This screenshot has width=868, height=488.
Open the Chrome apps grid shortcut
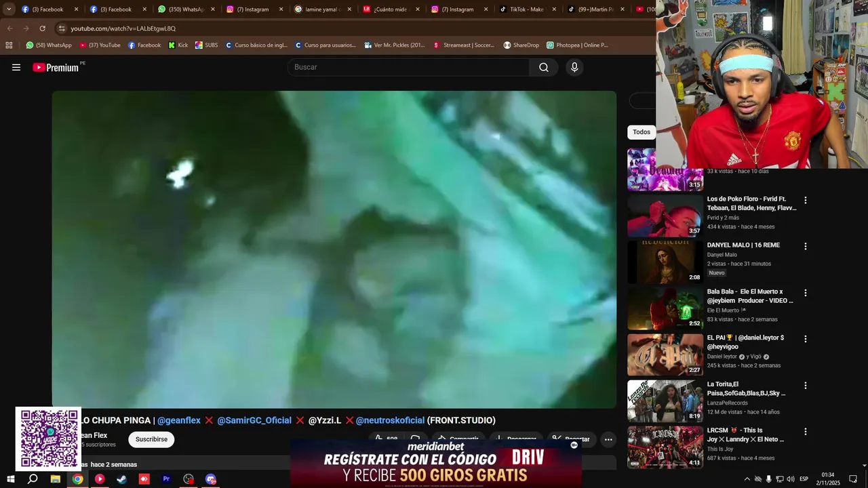click(9, 45)
